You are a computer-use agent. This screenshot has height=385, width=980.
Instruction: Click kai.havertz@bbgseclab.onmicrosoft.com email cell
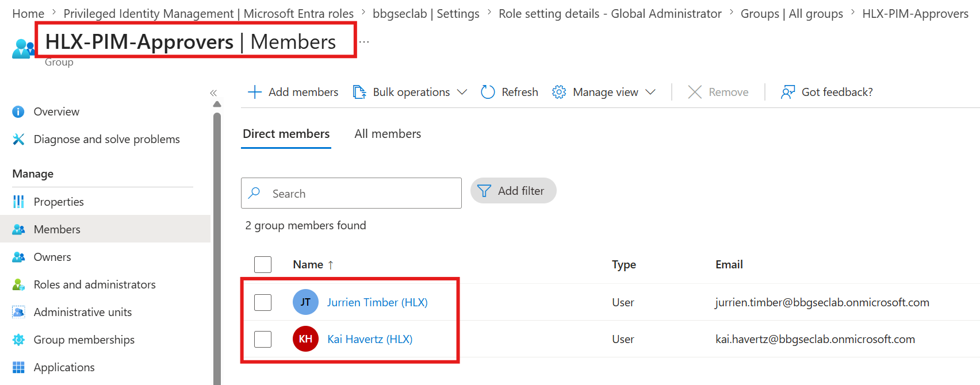tap(815, 339)
